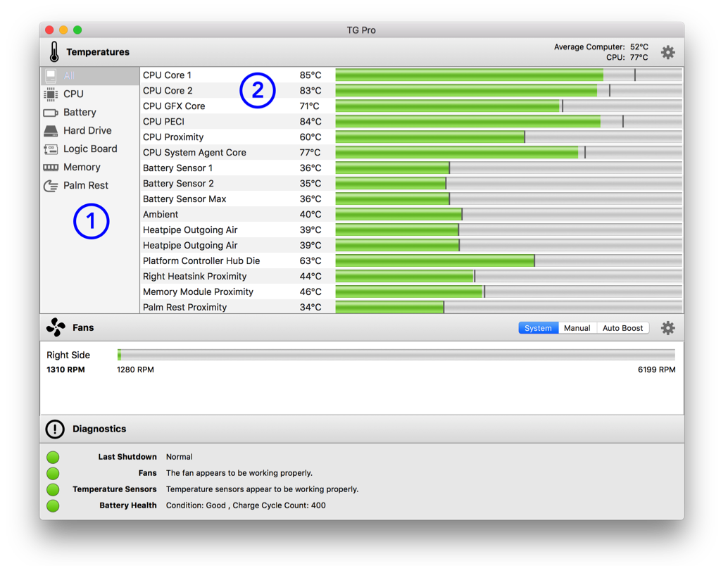This screenshot has height=566, width=728.
Task: Click the thermometer icon beside Temperatures
Action: 54,51
